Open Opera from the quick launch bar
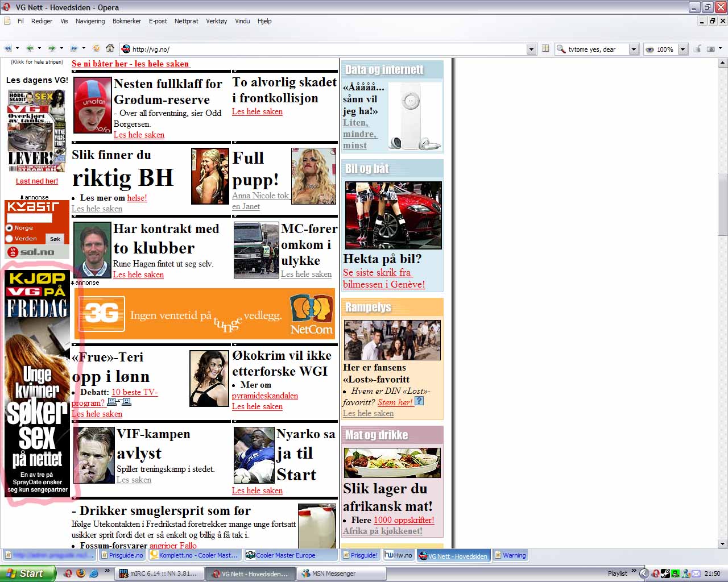The image size is (728, 582). [x=68, y=573]
